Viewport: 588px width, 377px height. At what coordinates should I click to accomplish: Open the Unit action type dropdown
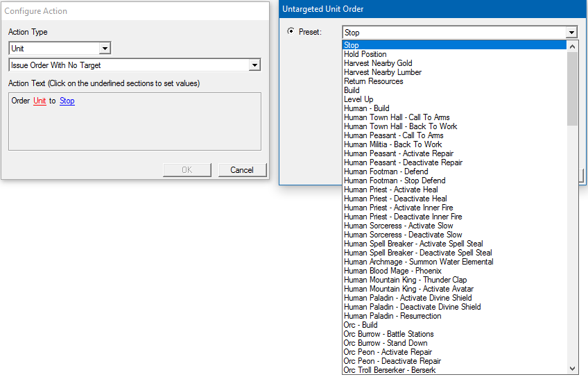(105, 49)
